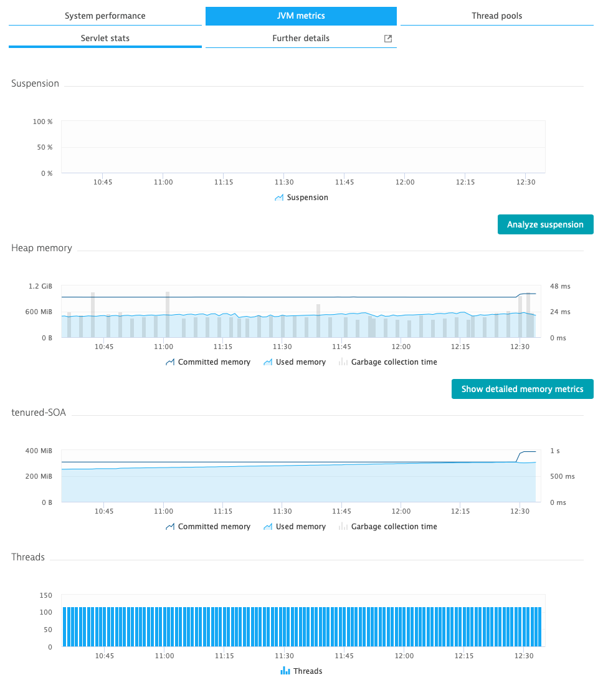
Task: Click Heap memory Garbage collection time legend icon
Action: [x=343, y=362]
